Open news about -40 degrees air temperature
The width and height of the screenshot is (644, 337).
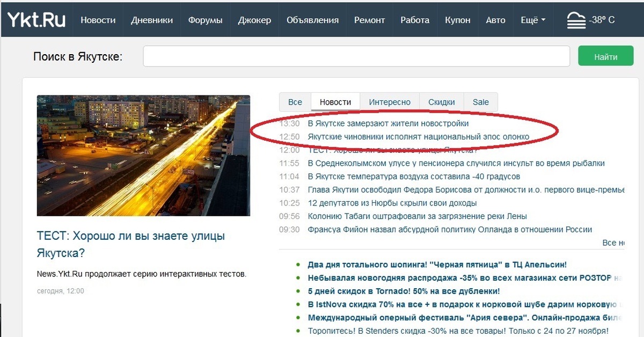(413, 177)
